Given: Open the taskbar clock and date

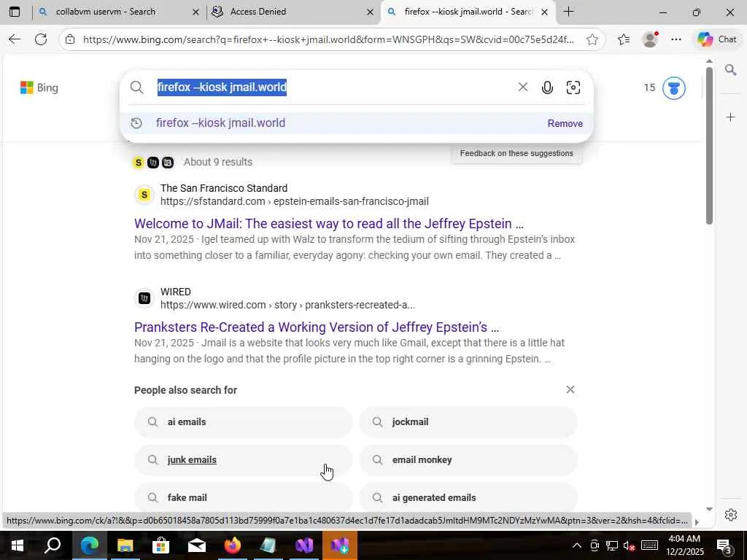Looking at the screenshot, I should [686, 545].
